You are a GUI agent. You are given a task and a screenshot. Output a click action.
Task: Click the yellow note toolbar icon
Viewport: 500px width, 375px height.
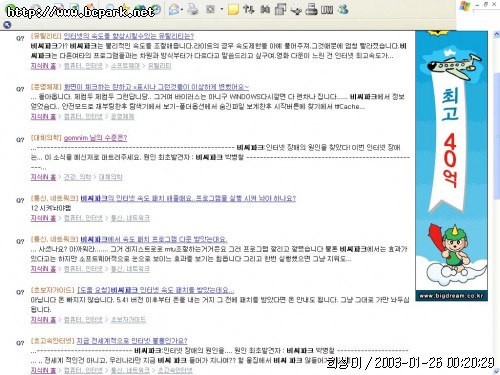pos(233,9)
